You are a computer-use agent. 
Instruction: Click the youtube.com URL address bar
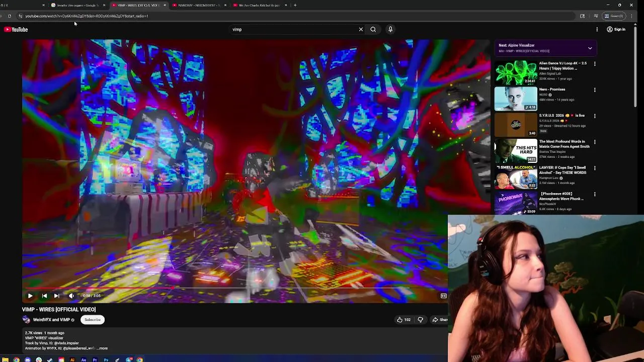click(x=297, y=16)
